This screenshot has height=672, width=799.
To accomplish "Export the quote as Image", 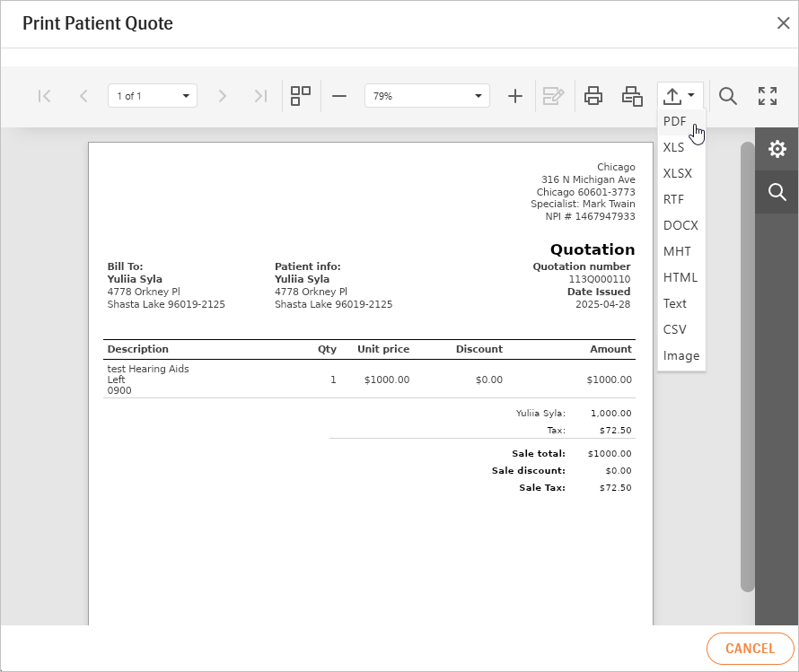I will pos(680,356).
